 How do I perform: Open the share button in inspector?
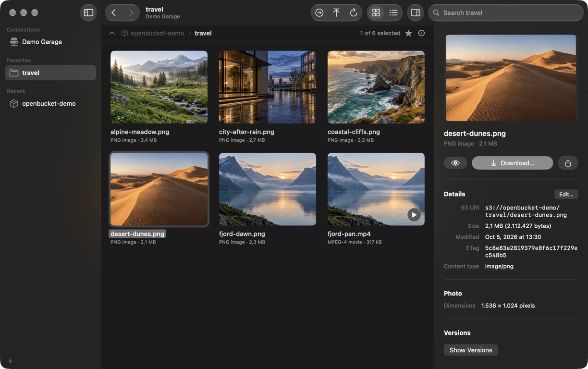[568, 163]
